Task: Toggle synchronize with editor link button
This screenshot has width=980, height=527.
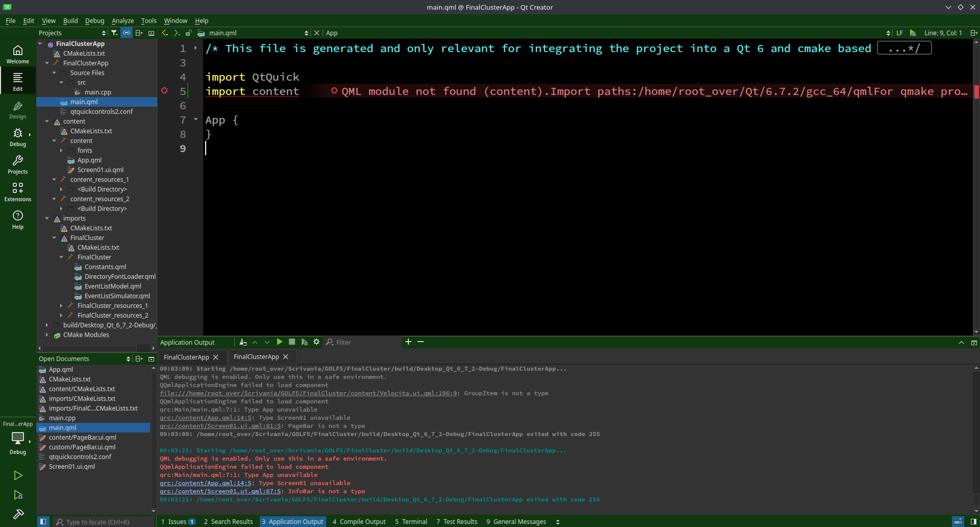Action: (127, 33)
